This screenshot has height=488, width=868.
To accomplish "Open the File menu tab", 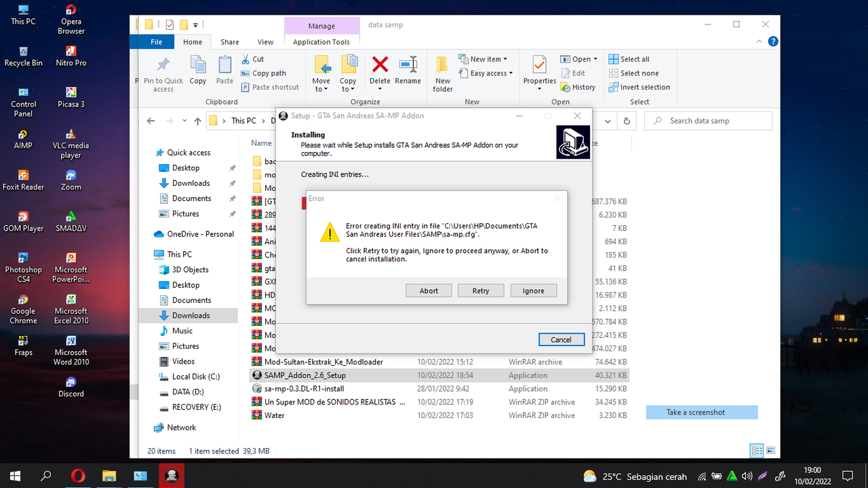I will (156, 41).
